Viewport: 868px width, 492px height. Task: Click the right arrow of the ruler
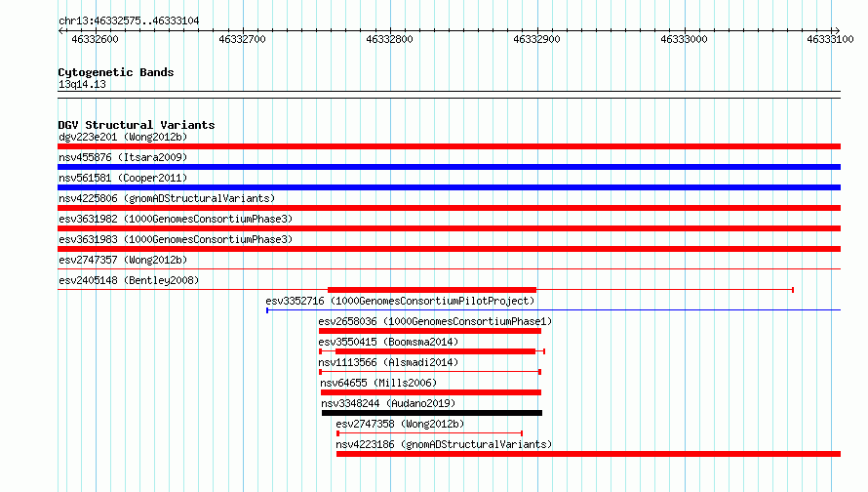point(837,30)
